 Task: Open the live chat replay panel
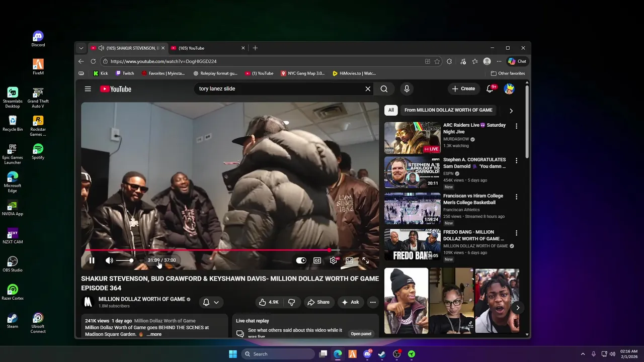coord(361,334)
